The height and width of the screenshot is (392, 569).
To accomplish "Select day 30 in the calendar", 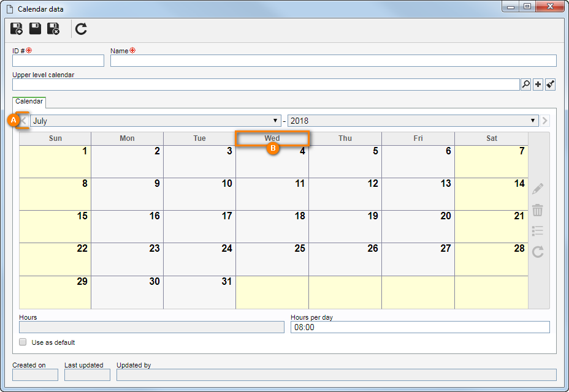I will (127, 292).
